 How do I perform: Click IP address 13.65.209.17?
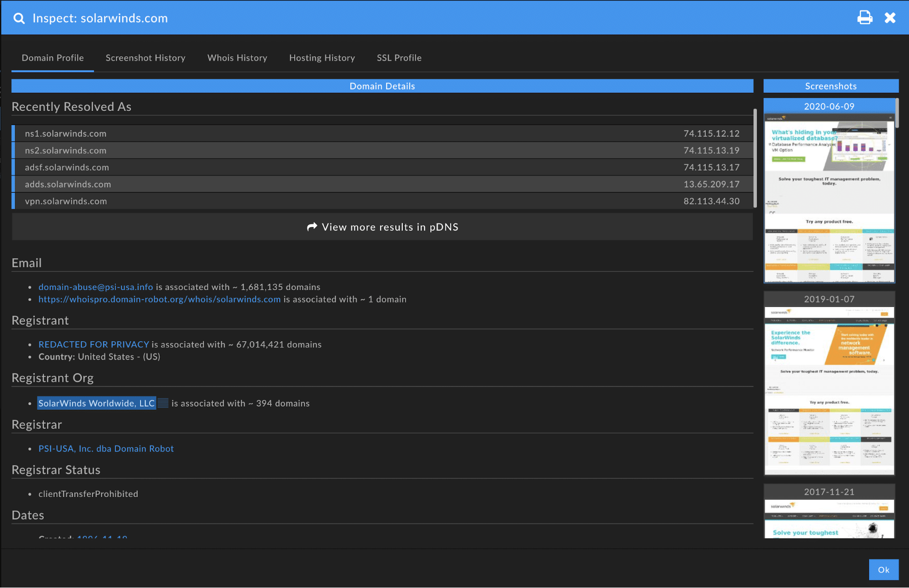[x=711, y=184]
